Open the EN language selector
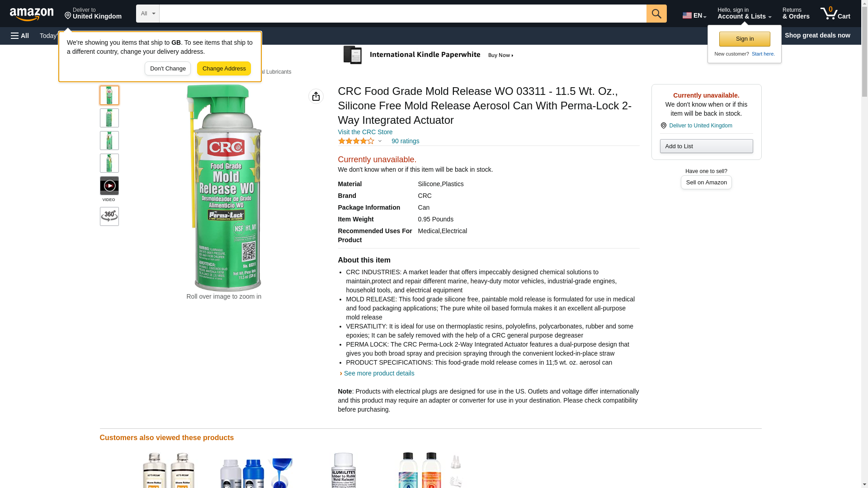The image size is (868, 488). (694, 15)
